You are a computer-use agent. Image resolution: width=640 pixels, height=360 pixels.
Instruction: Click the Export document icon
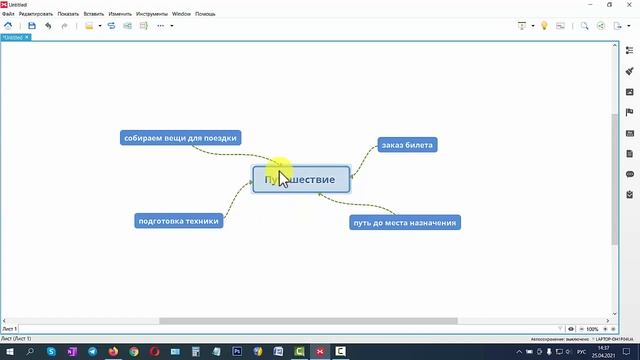(x=618, y=26)
